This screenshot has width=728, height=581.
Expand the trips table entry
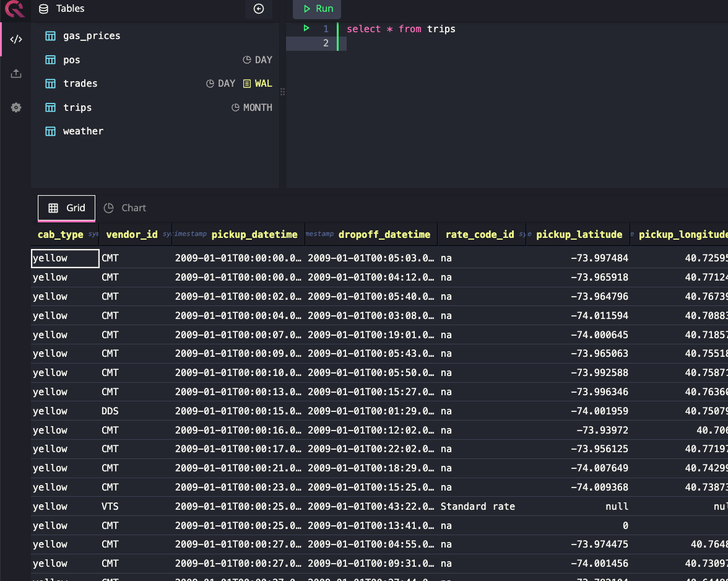tap(77, 108)
